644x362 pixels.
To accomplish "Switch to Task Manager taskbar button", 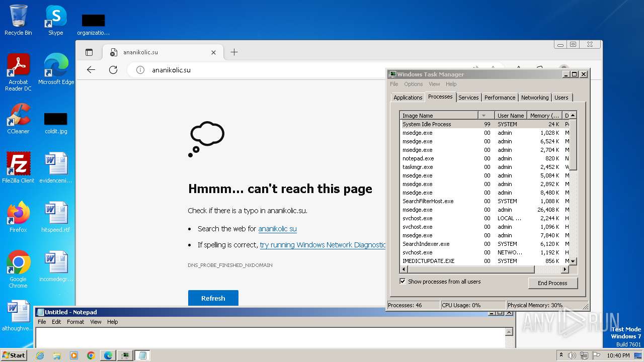I will click(x=125, y=355).
